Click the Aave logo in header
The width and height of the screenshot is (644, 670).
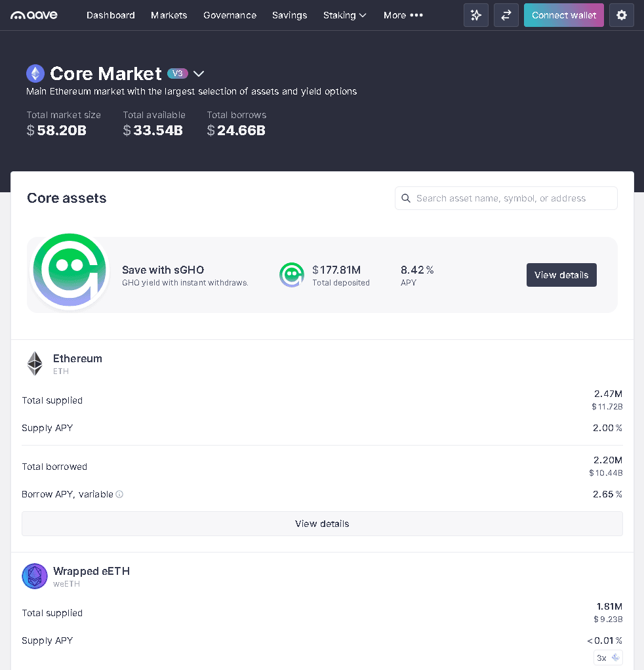(x=34, y=15)
